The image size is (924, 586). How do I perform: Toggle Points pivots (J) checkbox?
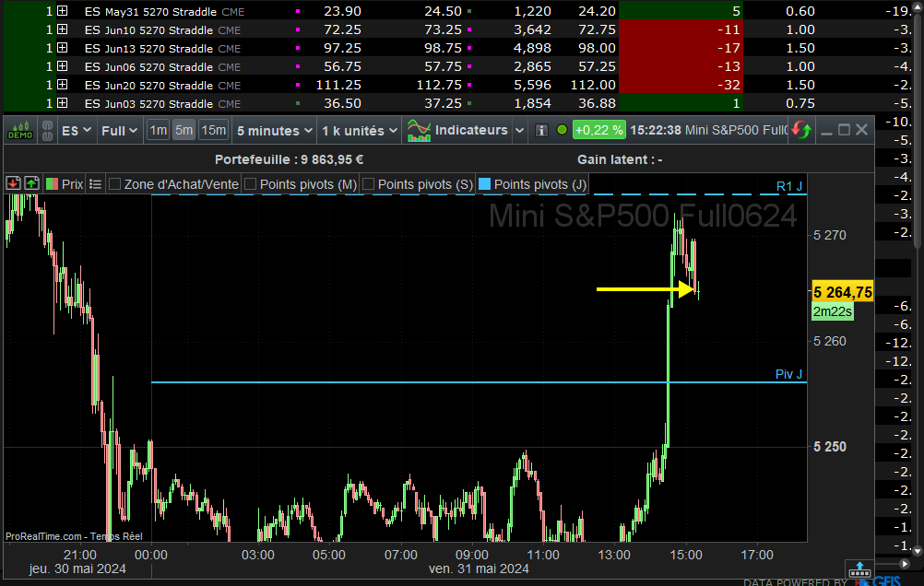tap(484, 184)
